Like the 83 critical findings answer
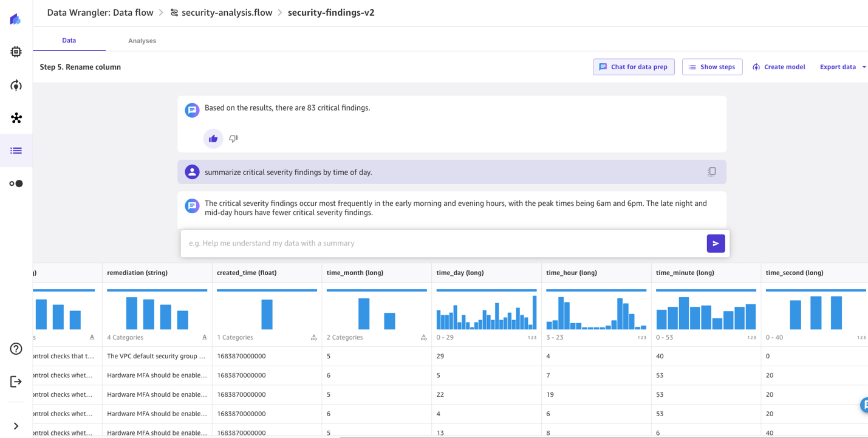 [213, 139]
